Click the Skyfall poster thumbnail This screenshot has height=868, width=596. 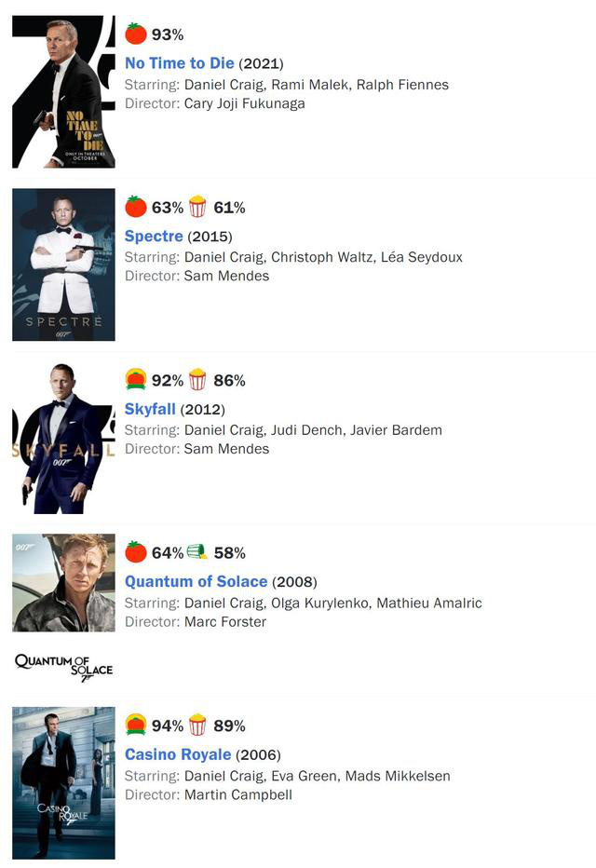click(x=63, y=438)
